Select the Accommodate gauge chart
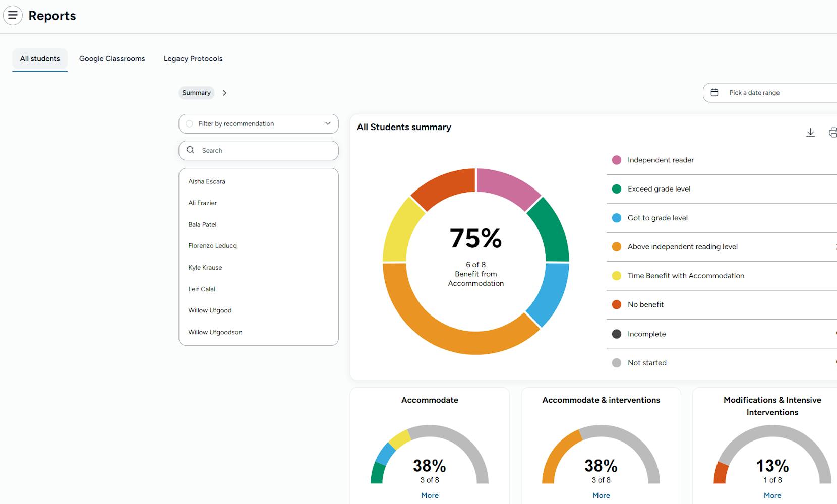The height and width of the screenshot is (504, 837). coord(429,454)
